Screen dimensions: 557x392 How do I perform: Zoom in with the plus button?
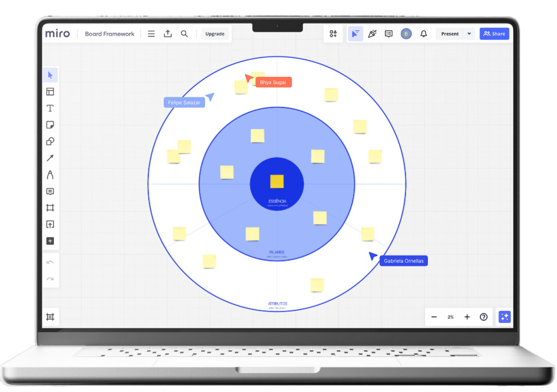(467, 317)
